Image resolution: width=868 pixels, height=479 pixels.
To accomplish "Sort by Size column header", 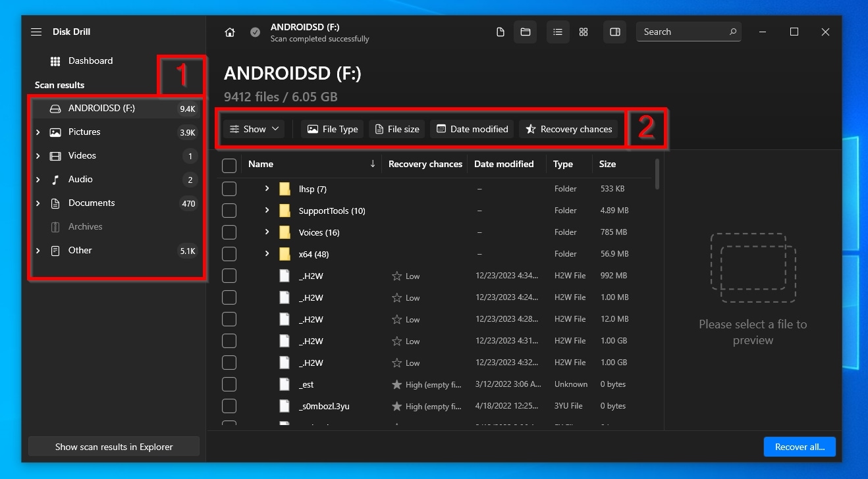I will point(608,164).
